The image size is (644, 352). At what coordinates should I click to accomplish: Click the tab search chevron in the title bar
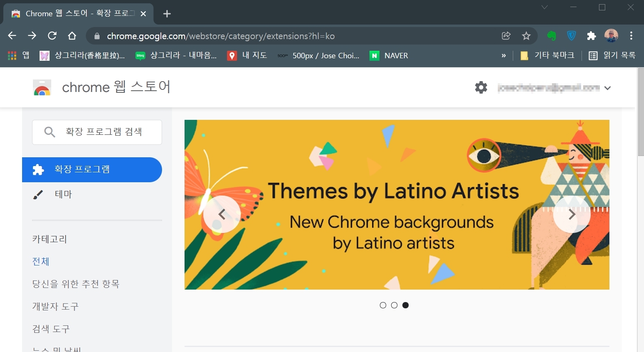click(x=544, y=7)
